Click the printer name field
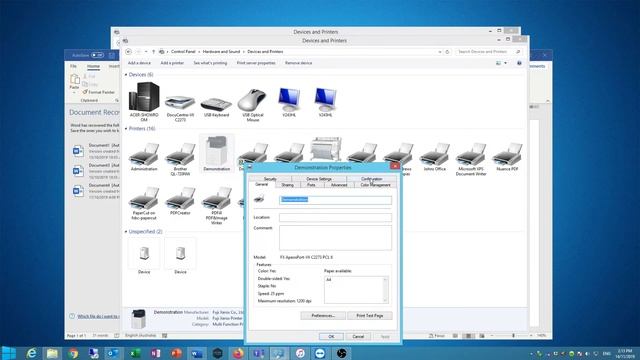The image size is (640, 360). coord(335,200)
